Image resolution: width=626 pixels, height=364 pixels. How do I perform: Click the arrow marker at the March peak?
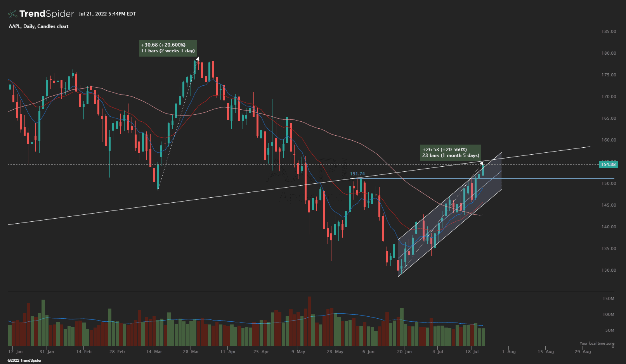198,59
